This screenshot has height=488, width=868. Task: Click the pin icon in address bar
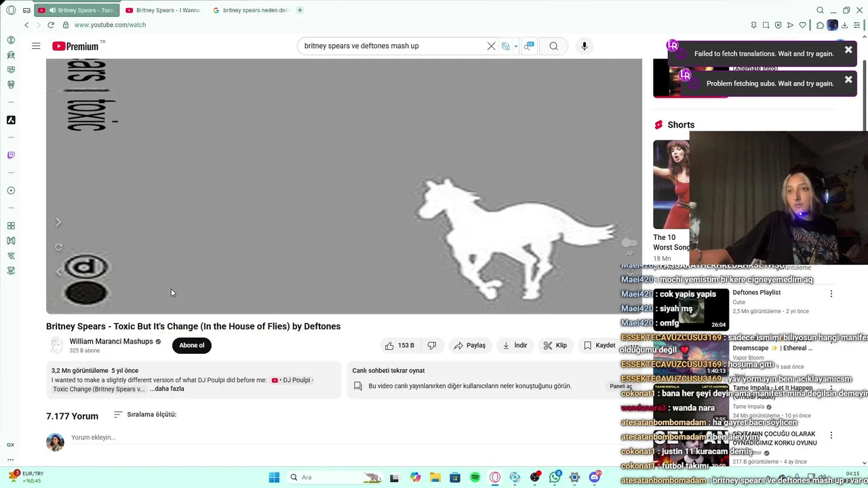coord(753,25)
